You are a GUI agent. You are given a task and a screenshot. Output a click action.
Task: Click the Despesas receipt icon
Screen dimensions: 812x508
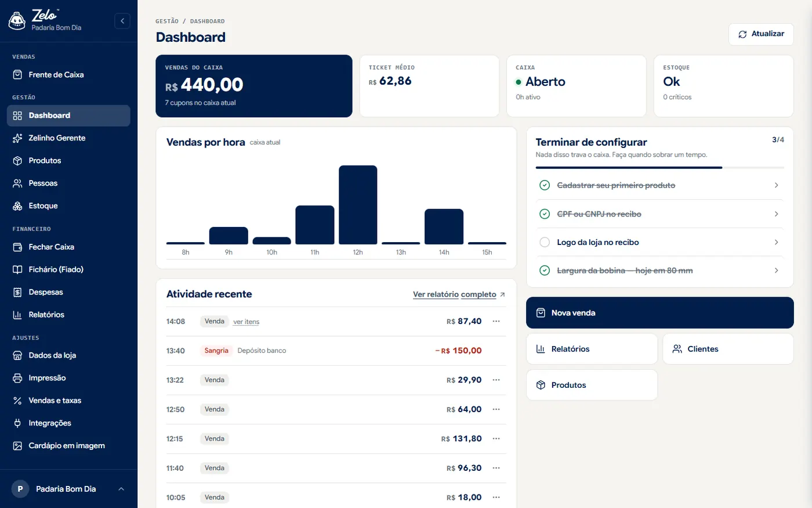(x=17, y=293)
